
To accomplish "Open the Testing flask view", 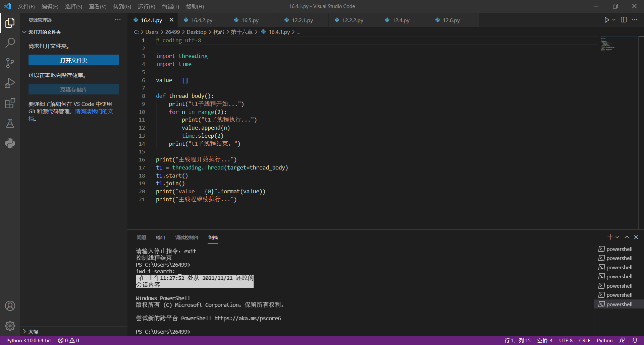I will 10,123.
